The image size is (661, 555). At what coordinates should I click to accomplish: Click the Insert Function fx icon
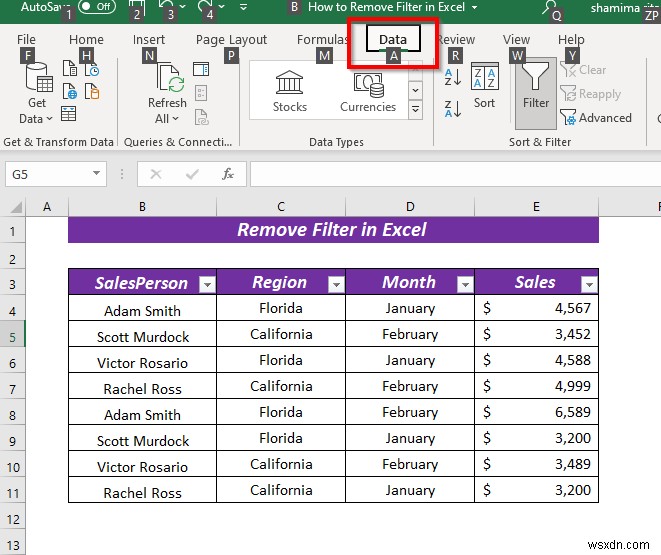click(228, 174)
